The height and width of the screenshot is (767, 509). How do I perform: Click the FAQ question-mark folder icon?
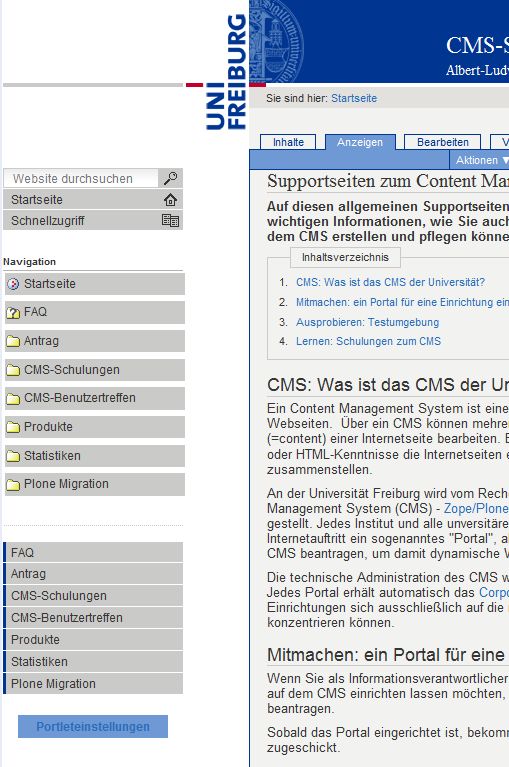click(13, 313)
